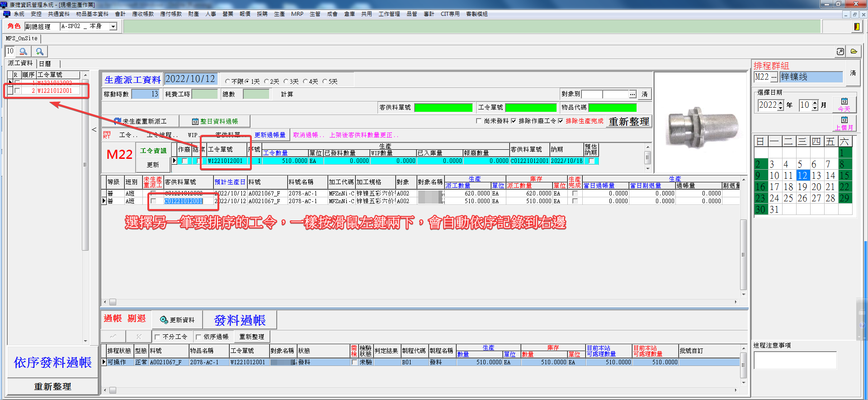The height and width of the screenshot is (400, 868).
Task: Select the 2天 radio button
Action: click(x=267, y=82)
